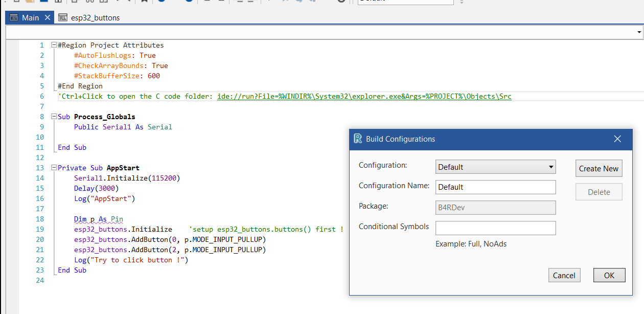The width and height of the screenshot is (644, 314).
Task: Click the #StackBufferSize: 600 line
Action: [x=117, y=76]
